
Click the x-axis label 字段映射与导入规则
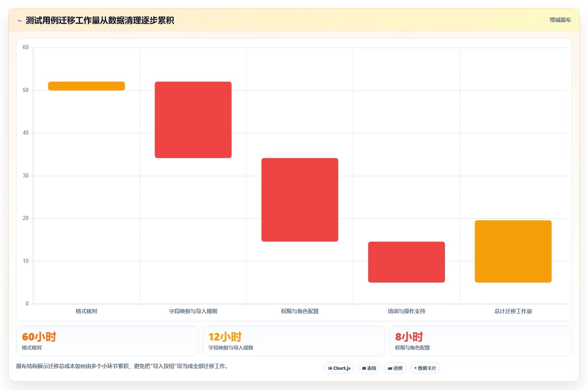(193, 311)
